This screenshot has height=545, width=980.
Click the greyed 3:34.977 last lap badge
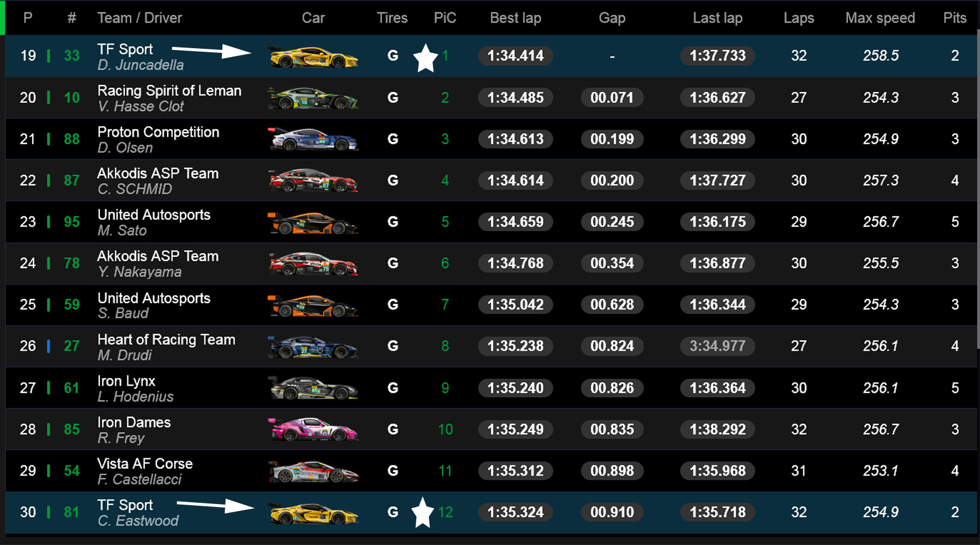(x=718, y=346)
